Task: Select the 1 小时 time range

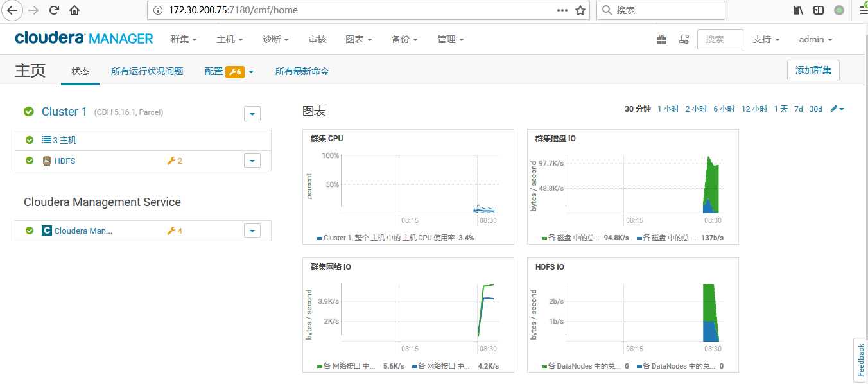Action: coord(668,109)
